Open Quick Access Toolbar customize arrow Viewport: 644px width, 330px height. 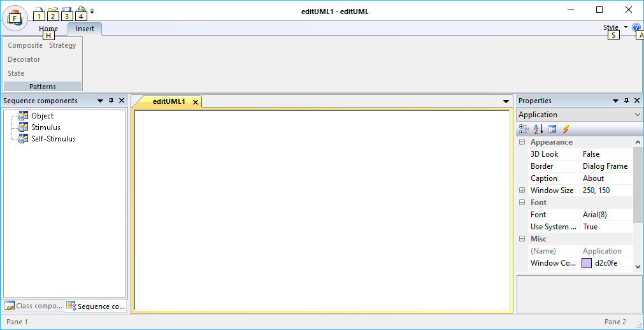(x=92, y=11)
